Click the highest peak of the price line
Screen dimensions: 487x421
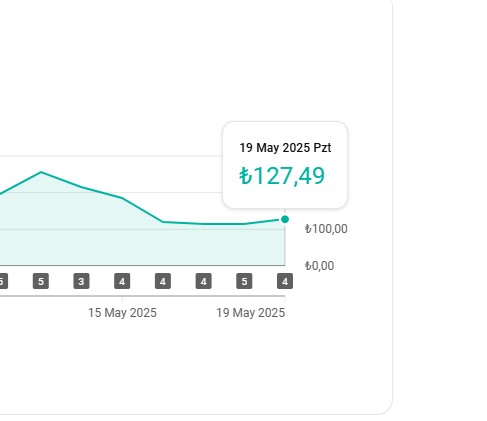[41, 172]
